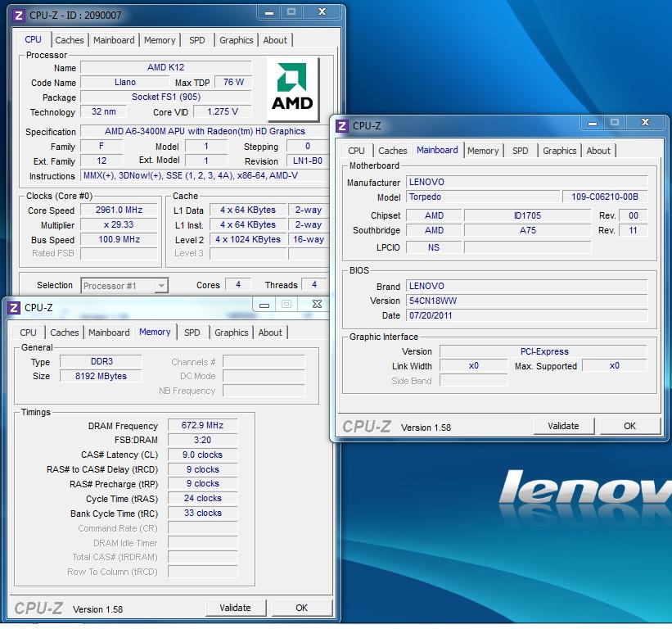672x629 pixels.
Task: Click the Multiplier value x 29.33
Action: coord(119,224)
